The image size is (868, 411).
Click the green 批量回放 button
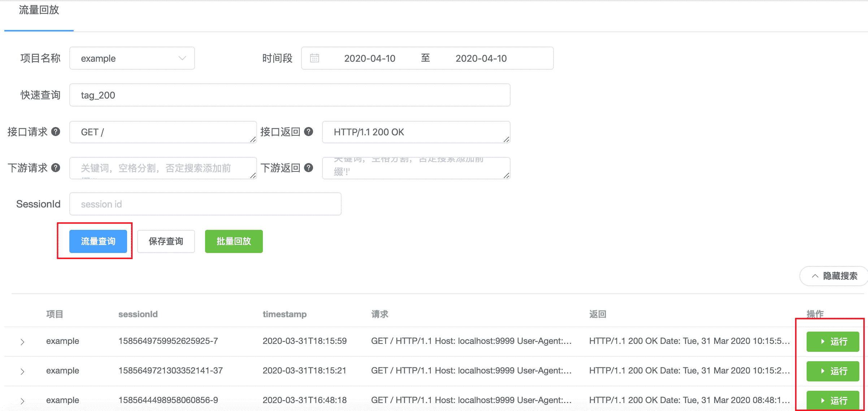[234, 241]
